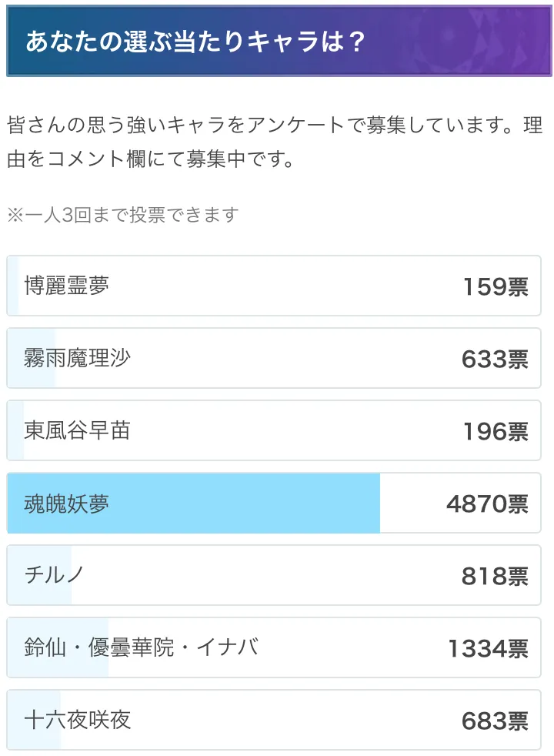Click the 633票 vote count
The width and height of the screenshot is (554, 756).
495,359
